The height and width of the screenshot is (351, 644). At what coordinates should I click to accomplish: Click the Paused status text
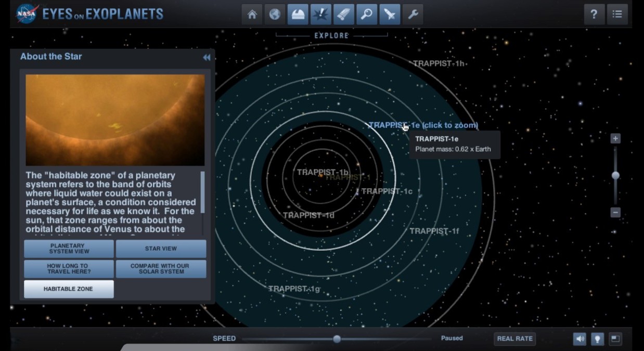[452, 338]
